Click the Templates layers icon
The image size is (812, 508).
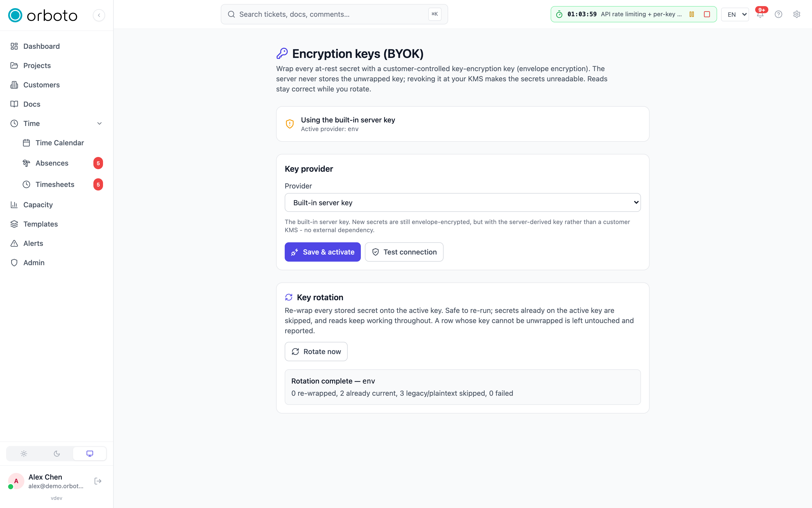14,224
